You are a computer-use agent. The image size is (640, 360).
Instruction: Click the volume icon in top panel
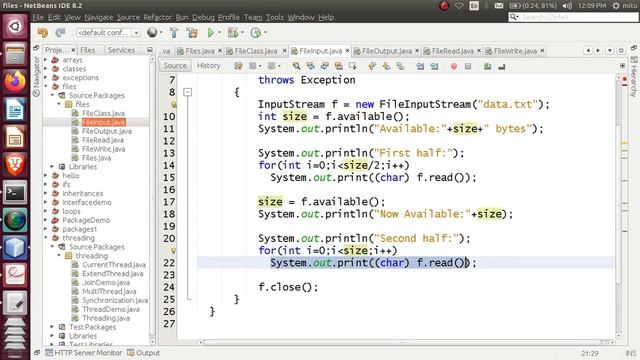click(x=567, y=6)
